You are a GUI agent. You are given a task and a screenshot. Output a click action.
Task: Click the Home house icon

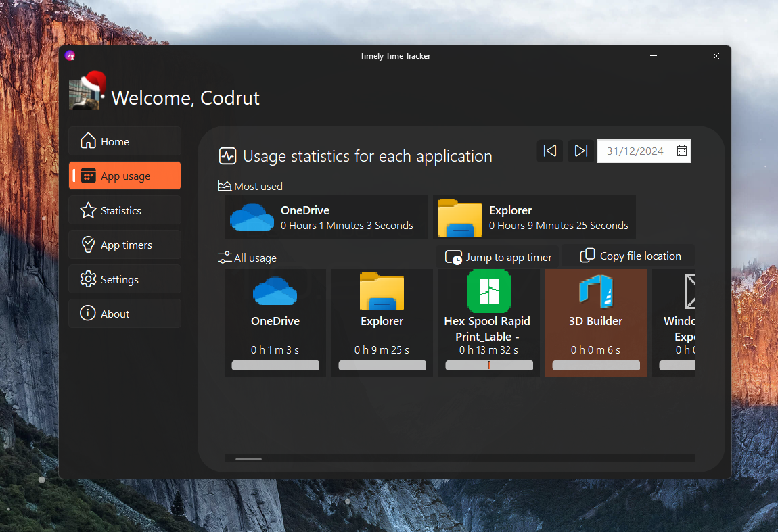click(x=88, y=141)
